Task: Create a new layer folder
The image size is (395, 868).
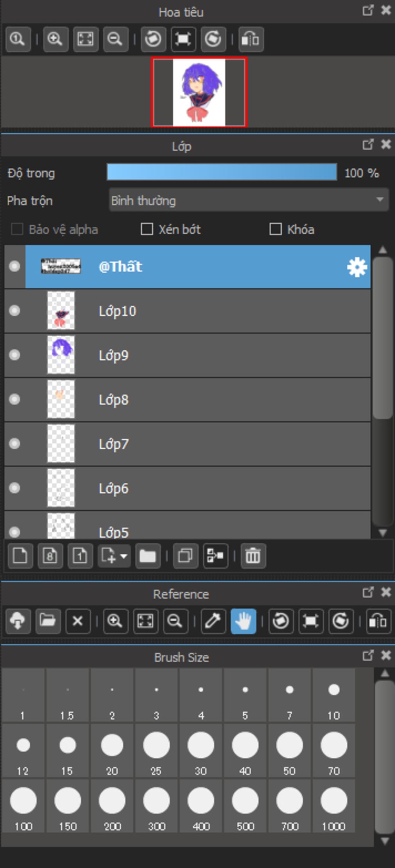Action: (x=148, y=556)
